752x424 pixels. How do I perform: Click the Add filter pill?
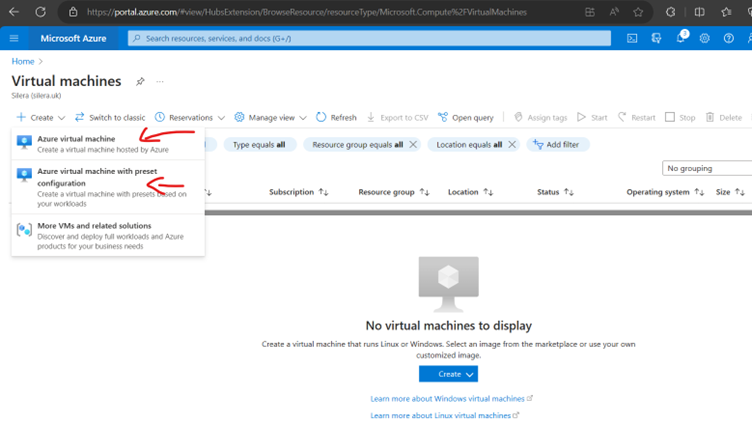(x=559, y=145)
